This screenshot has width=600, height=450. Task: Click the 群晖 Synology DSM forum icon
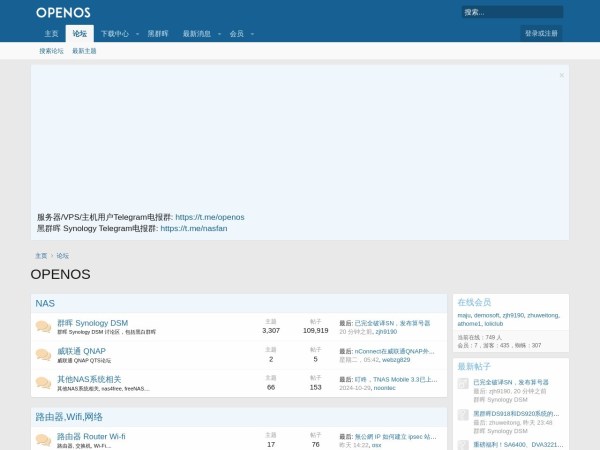pos(43,327)
